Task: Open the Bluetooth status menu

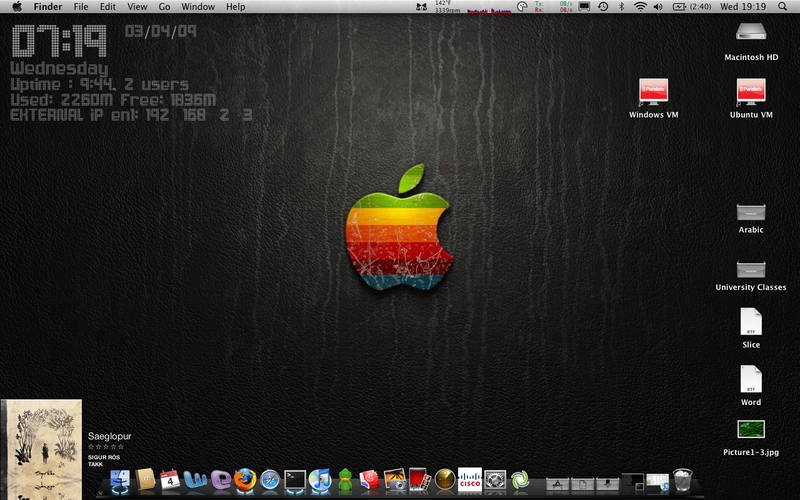Action: click(621, 7)
